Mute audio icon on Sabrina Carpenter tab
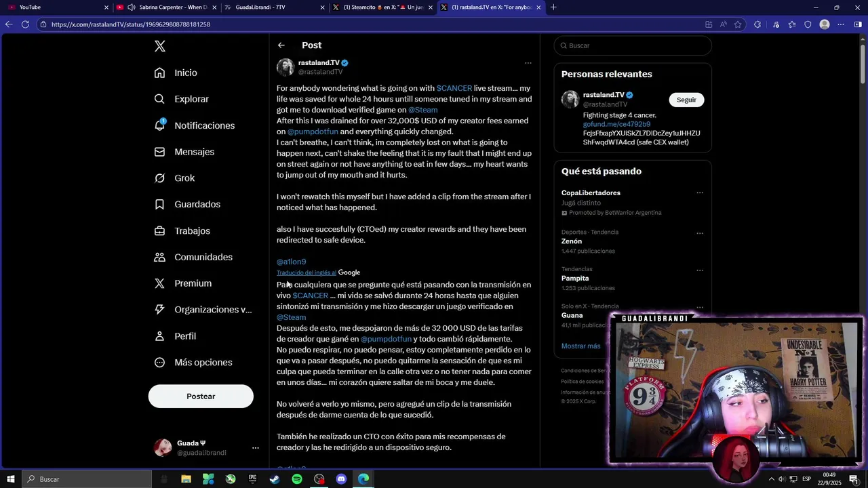The height and width of the screenshot is (488, 868). pyautogui.click(x=131, y=7)
